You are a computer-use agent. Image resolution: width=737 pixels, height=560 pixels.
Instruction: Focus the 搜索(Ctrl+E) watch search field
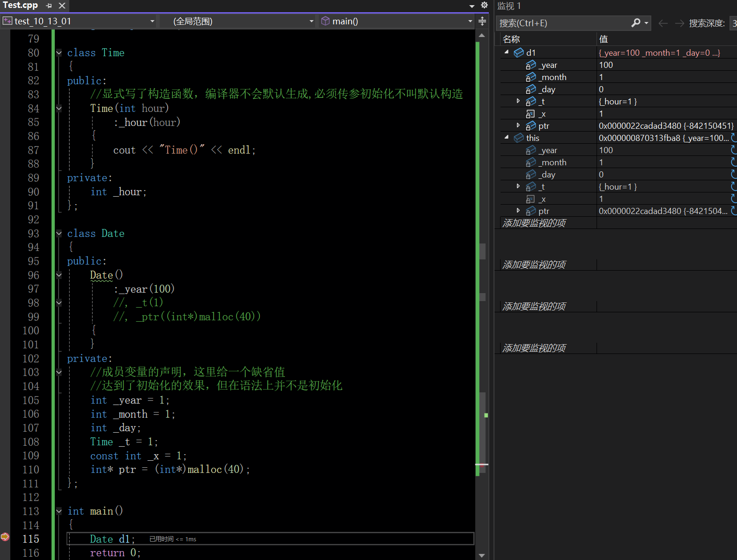pos(563,23)
